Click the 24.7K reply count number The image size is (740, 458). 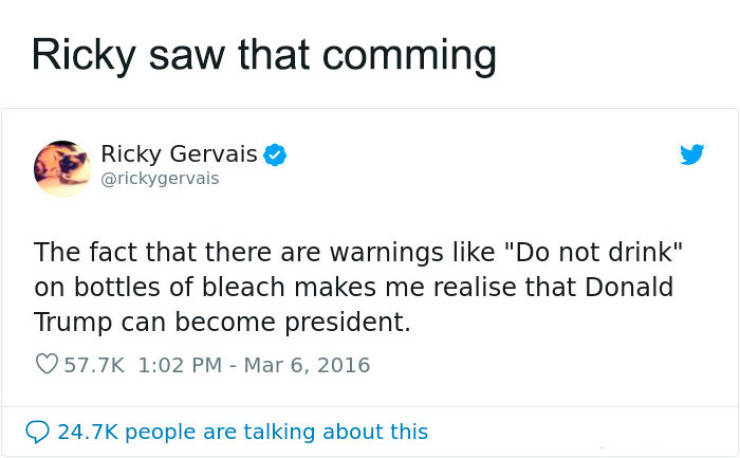pyautogui.click(x=87, y=432)
